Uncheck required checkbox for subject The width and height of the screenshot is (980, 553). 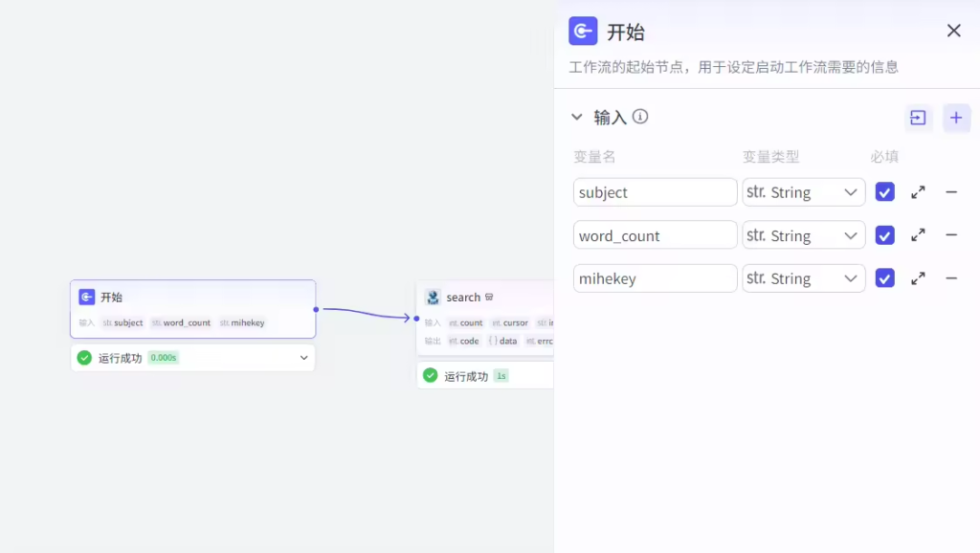tap(885, 192)
